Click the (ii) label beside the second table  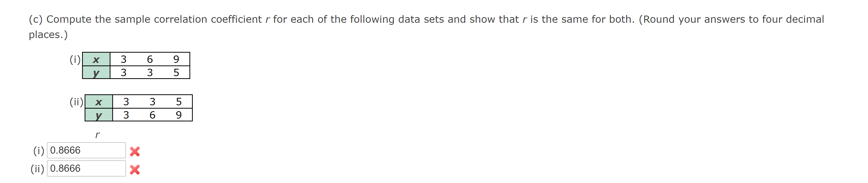click(x=77, y=102)
